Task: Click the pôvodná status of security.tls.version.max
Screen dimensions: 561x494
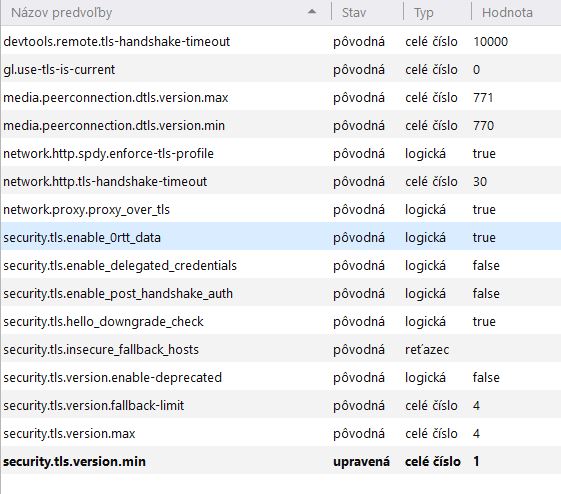Action: pos(359,434)
